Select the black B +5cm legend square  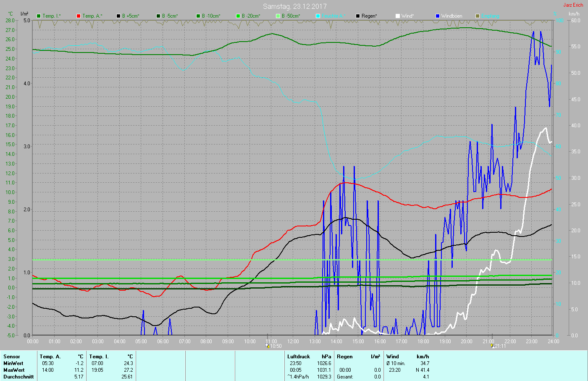click(x=118, y=16)
